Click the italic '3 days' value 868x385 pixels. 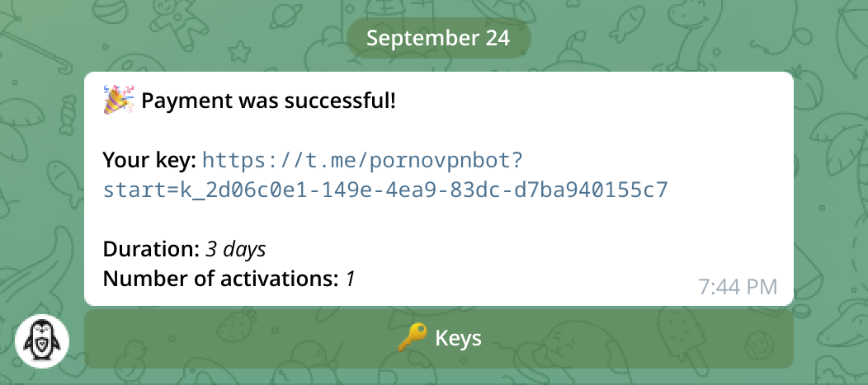pyautogui.click(x=236, y=248)
